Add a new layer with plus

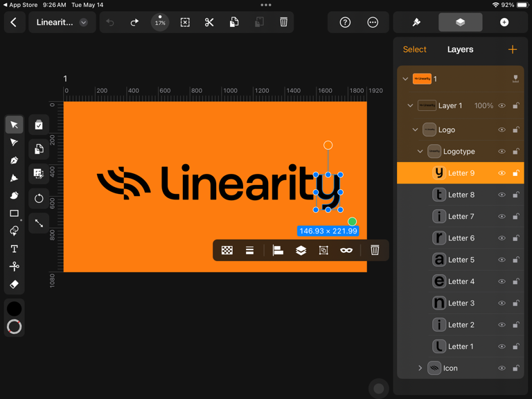pyautogui.click(x=513, y=50)
